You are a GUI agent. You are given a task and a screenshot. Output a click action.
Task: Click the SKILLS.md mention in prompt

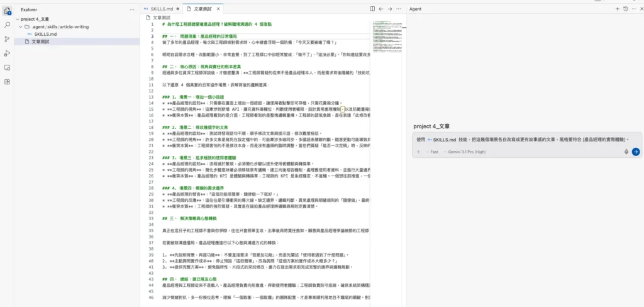(x=442, y=139)
